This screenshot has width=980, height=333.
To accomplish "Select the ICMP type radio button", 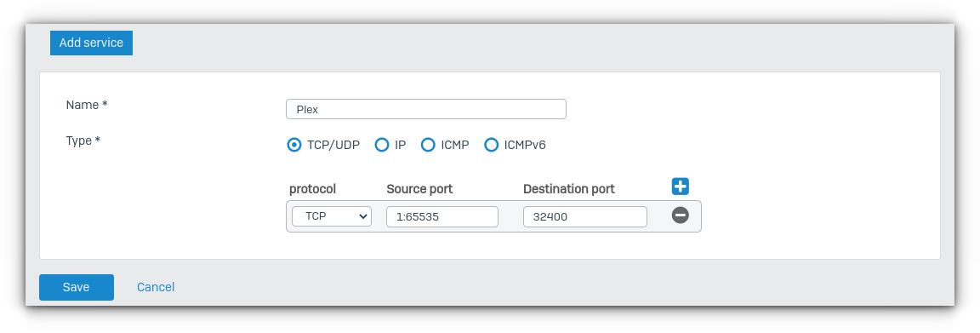I will pos(428,146).
